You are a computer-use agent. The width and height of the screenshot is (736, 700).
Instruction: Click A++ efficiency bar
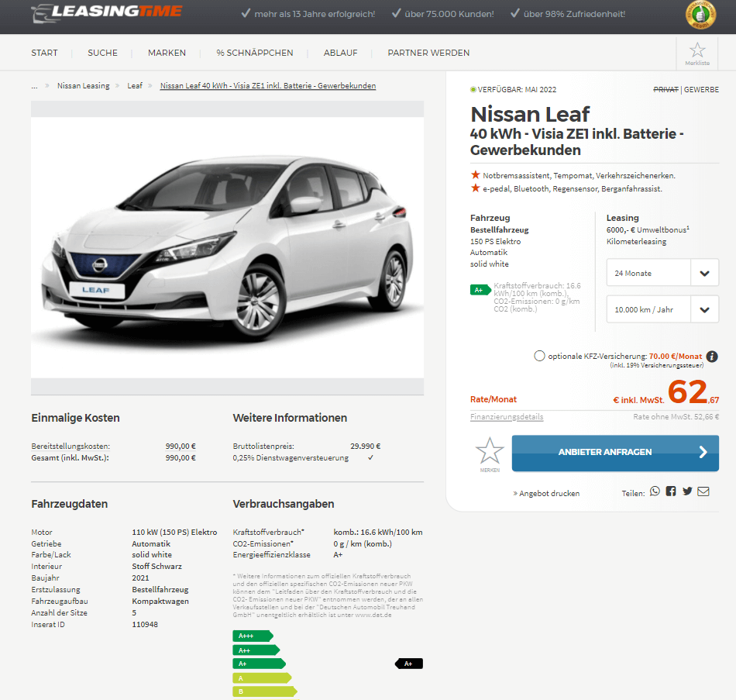256,650
